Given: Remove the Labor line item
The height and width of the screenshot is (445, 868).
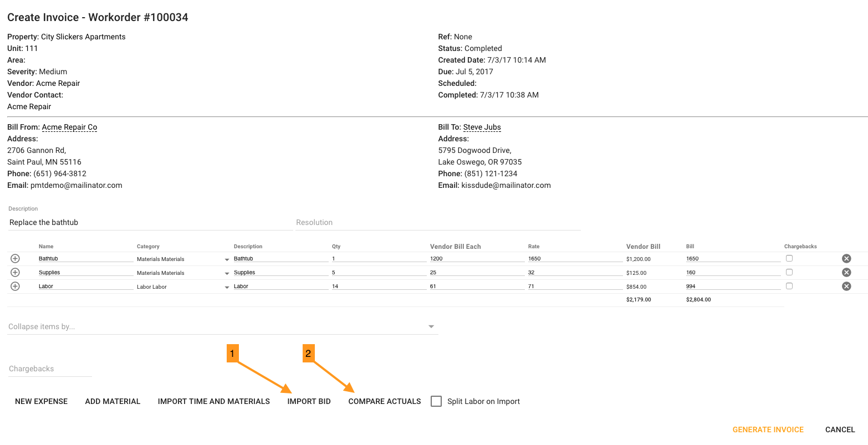Looking at the screenshot, I should [846, 287].
